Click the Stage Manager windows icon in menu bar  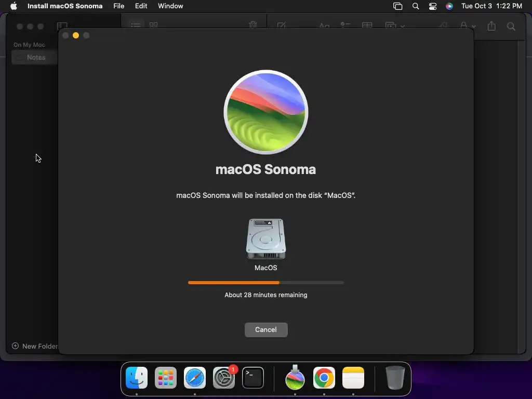[x=397, y=6]
